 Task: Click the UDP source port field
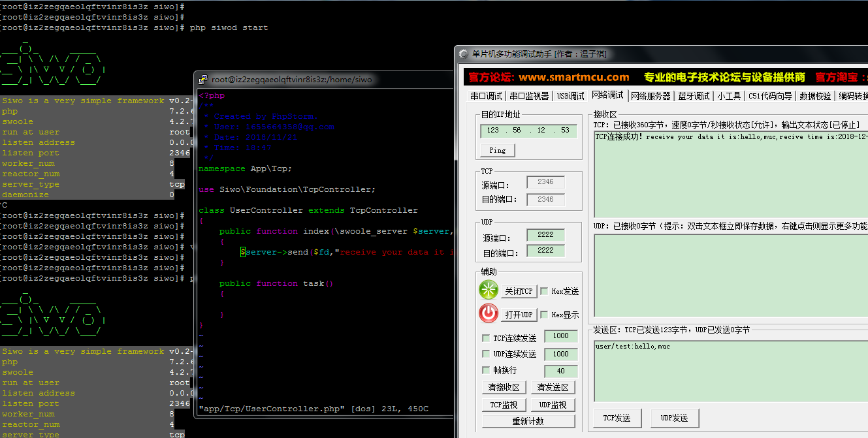coord(545,235)
